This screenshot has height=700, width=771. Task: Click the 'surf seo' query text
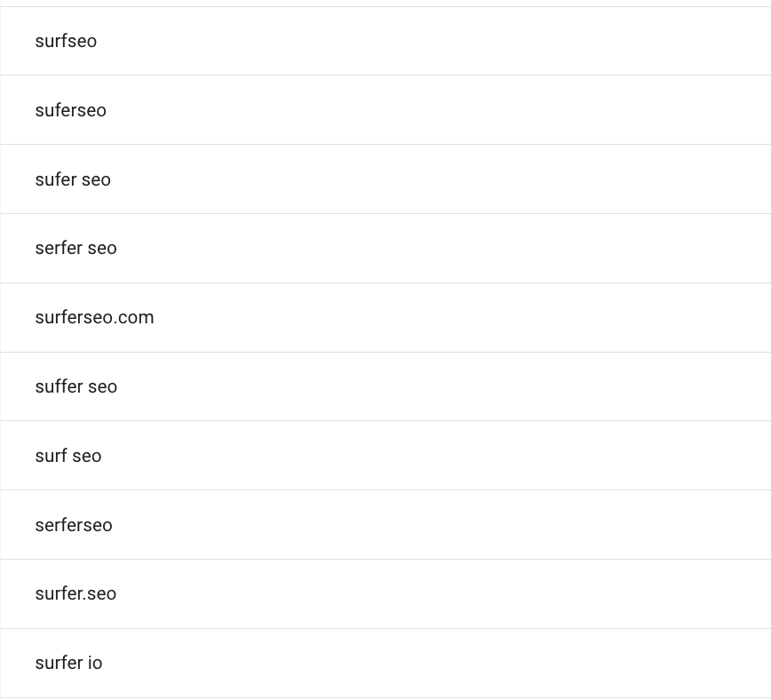pyautogui.click(x=68, y=456)
